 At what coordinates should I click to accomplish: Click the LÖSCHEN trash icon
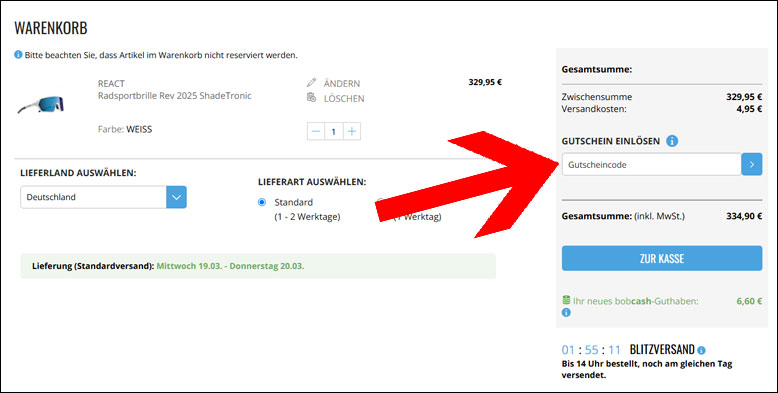point(311,97)
